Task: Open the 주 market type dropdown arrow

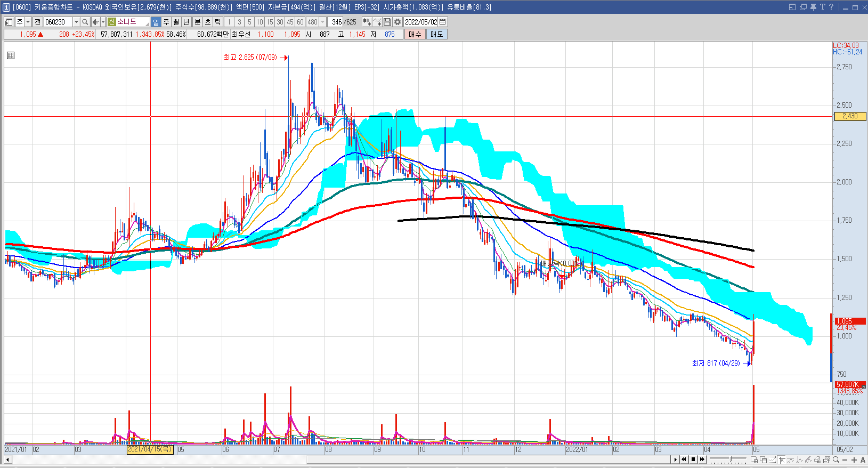Action: click(28, 22)
